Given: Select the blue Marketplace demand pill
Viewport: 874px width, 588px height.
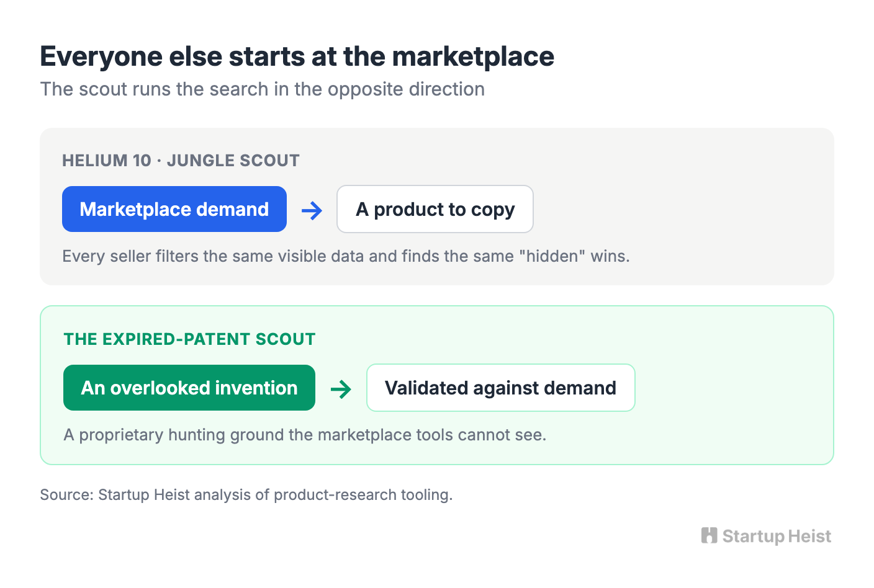Looking at the screenshot, I should click(174, 209).
